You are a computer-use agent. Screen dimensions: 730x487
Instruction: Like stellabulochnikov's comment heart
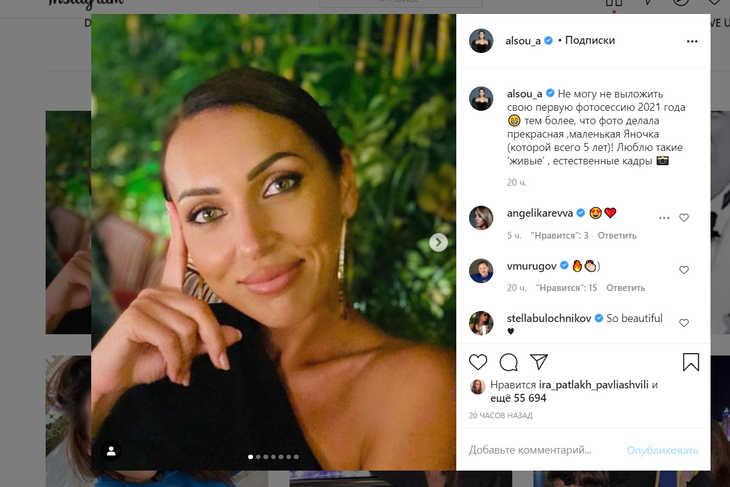coord(684,323)
